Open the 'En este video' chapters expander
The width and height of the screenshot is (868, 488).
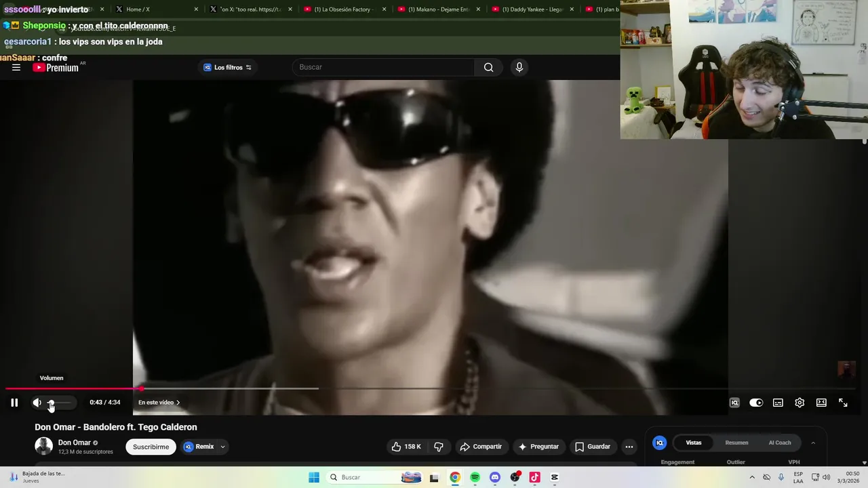click(159, 403)
